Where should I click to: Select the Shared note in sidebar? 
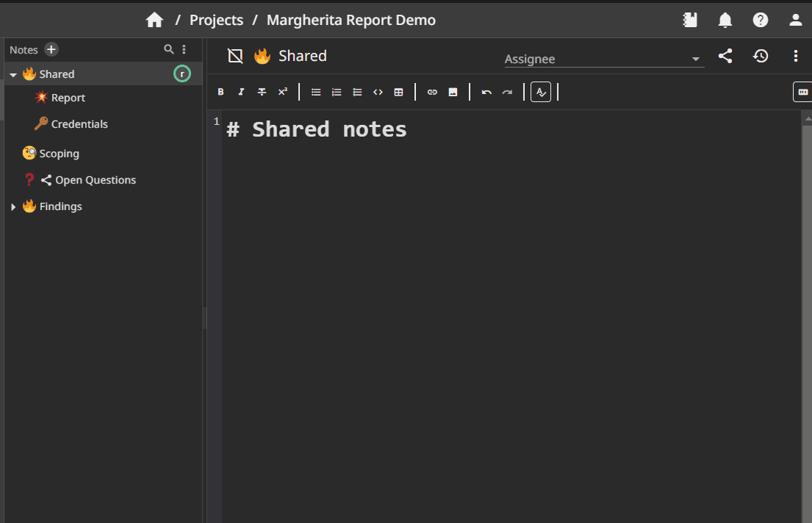pos(103,74)
